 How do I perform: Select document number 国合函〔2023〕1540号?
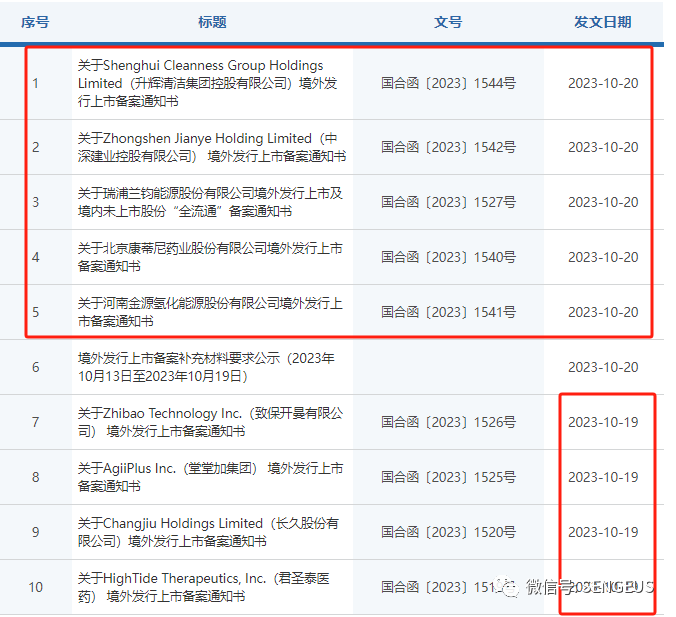[448, 257]
